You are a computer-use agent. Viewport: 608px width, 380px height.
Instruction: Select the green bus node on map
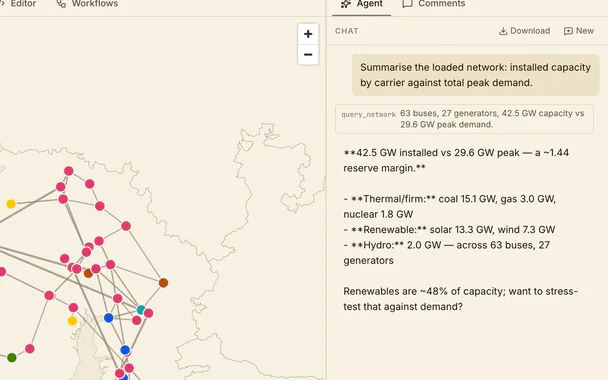[x=12, y=358]
